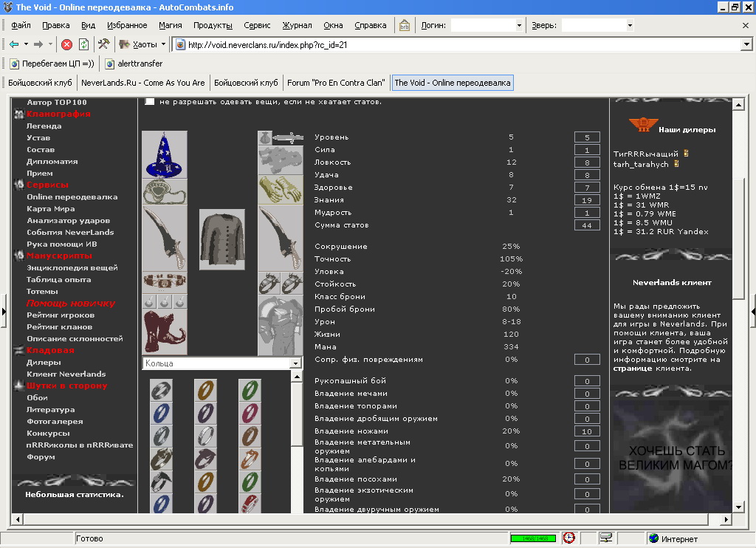756x548 pixels.
Task: Click the red boots equipment slot
Action: [x=165, y=333]
